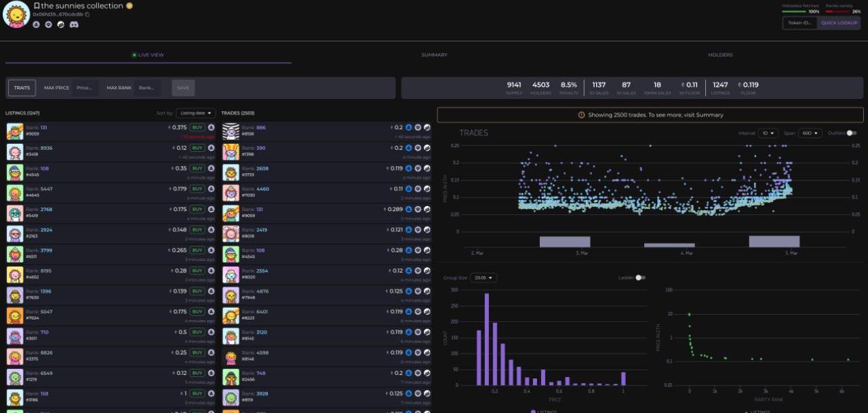Click Buy on the 0.12 rank 8936 listing
The image size is (868, 413).
(197, 148)
